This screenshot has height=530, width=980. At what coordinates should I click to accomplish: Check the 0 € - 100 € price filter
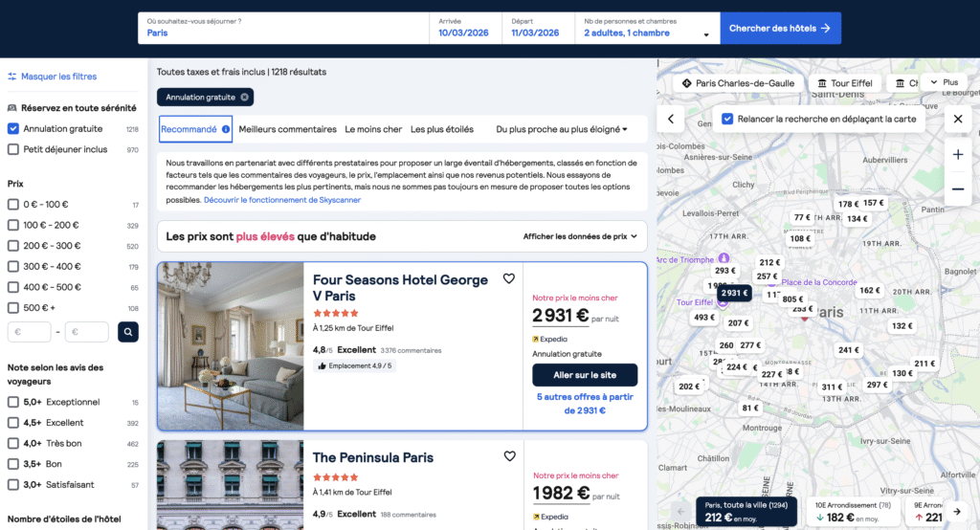(x=13, y=205)
